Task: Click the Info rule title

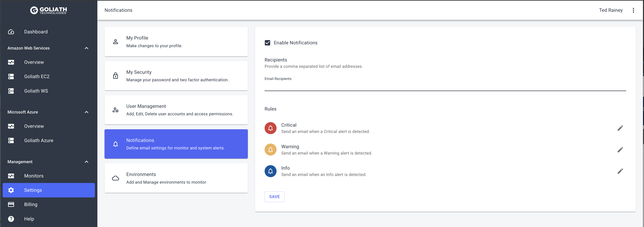Action: coord(285,168)
